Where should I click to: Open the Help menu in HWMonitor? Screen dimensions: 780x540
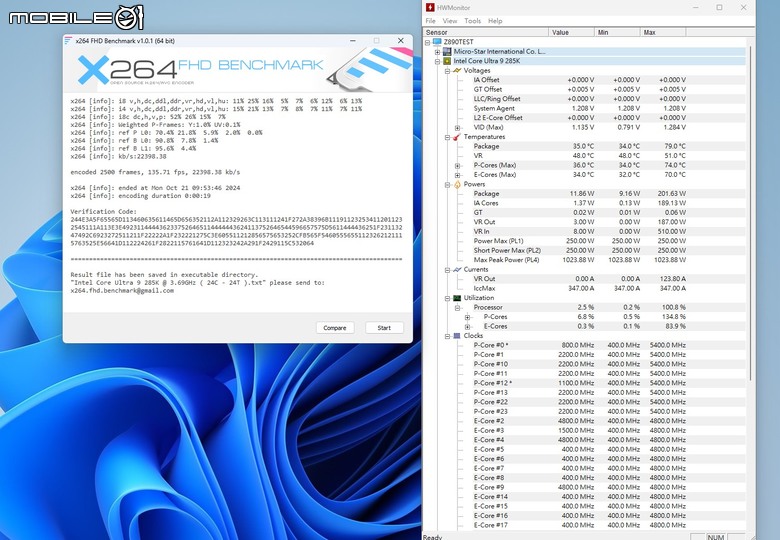pyautogui.click(x=495, y=21)
